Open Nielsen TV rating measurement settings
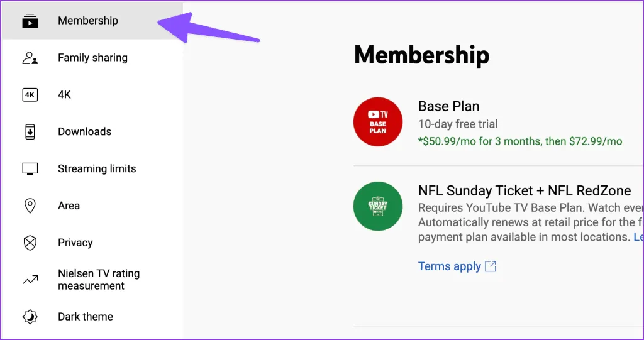This screenshot has height=340, width=644. (99, 280)
